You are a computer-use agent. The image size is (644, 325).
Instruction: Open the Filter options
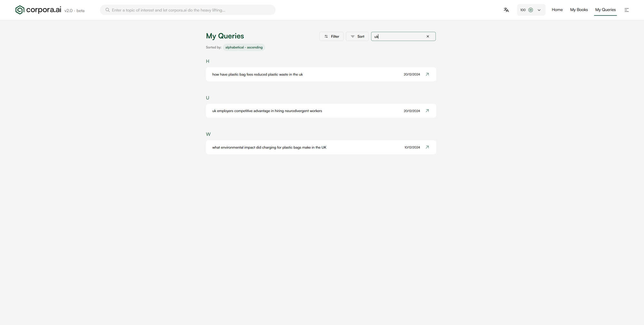(331, 36)
